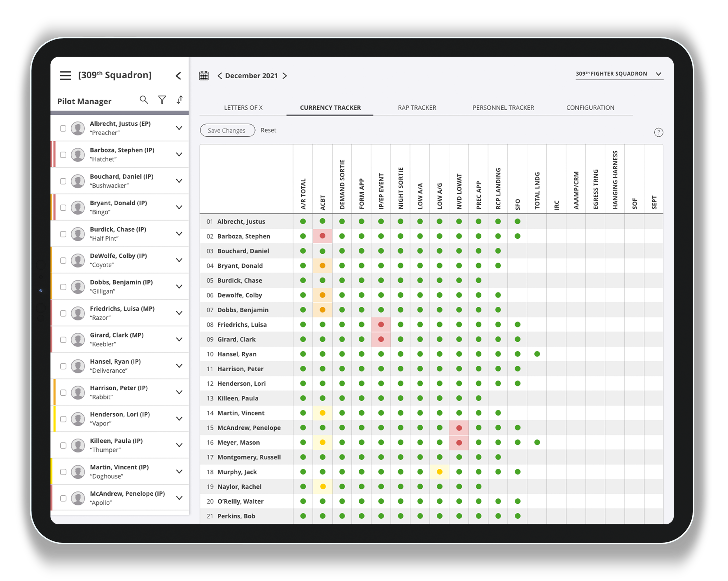Tick the Friedrichs, Luisa checkbox

click(x=63, y=313)
